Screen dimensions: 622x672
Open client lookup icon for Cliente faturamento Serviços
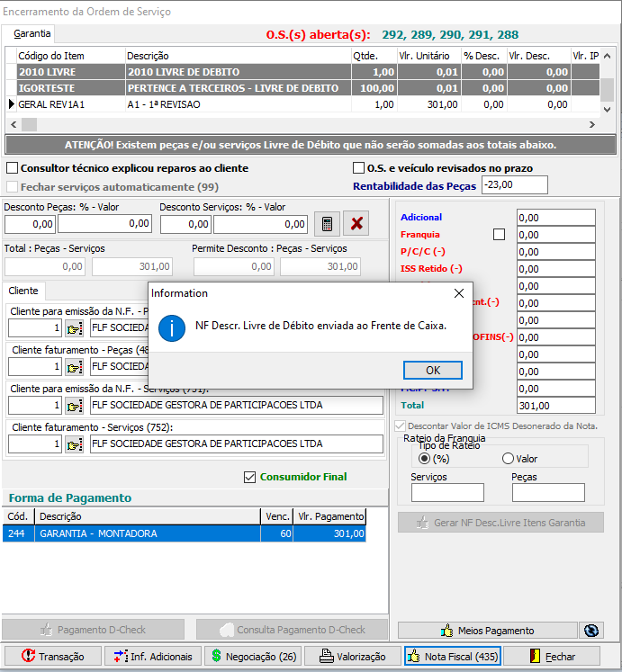(74, 444)
